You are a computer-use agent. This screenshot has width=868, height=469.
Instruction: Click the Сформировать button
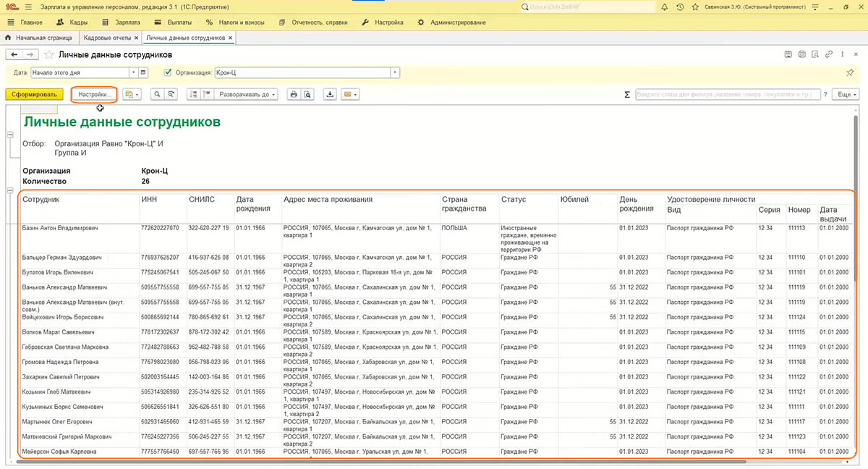tap(34, 94)
